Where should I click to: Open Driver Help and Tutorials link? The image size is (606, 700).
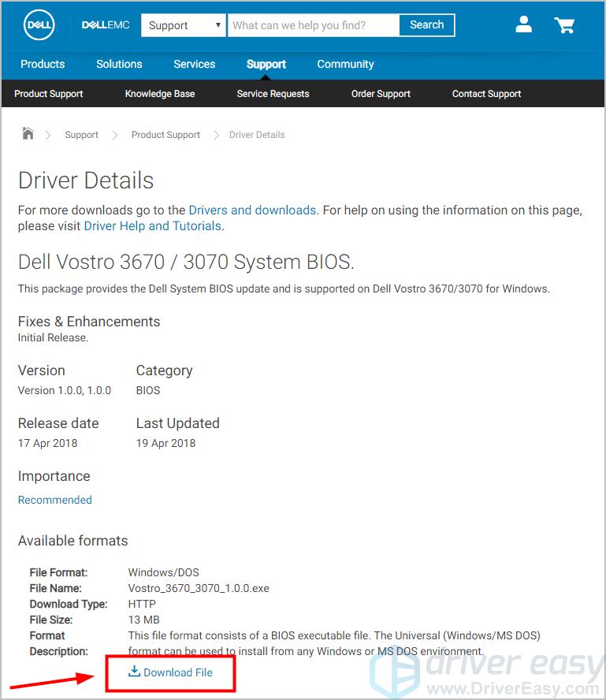click(153, 226)
